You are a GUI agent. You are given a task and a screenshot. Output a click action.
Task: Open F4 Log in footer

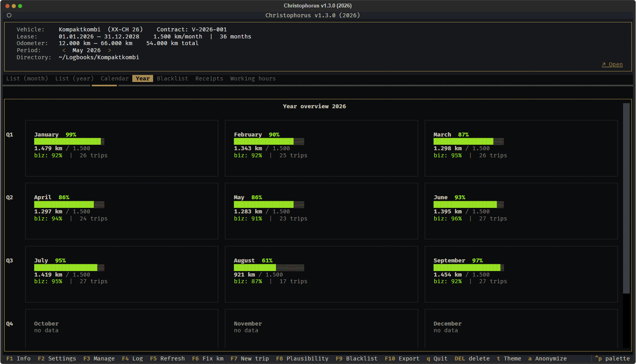pyautogui.click(x=132, y=359)
